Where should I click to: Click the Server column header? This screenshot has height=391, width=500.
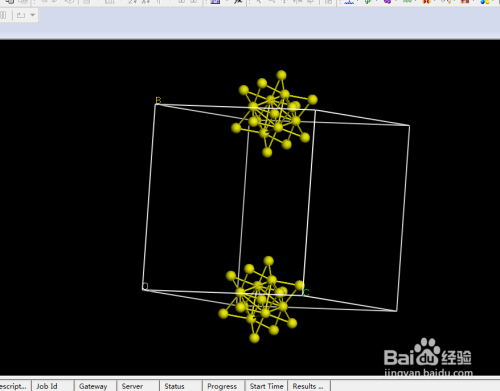(x=138, y=386)
